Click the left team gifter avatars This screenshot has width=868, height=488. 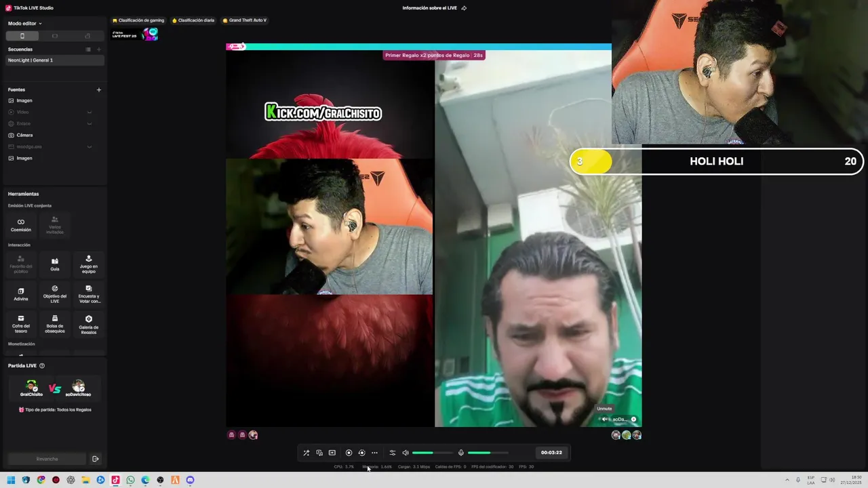point(243,435)
